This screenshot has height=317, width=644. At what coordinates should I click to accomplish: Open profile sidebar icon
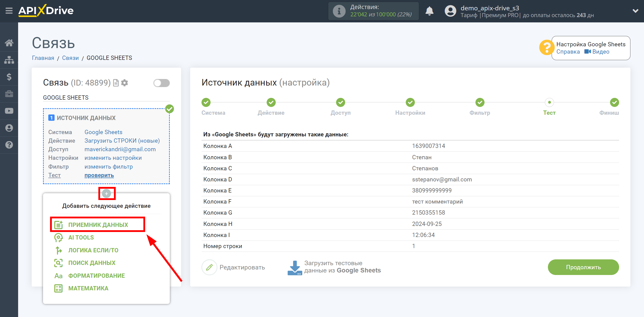click(9, 128)
